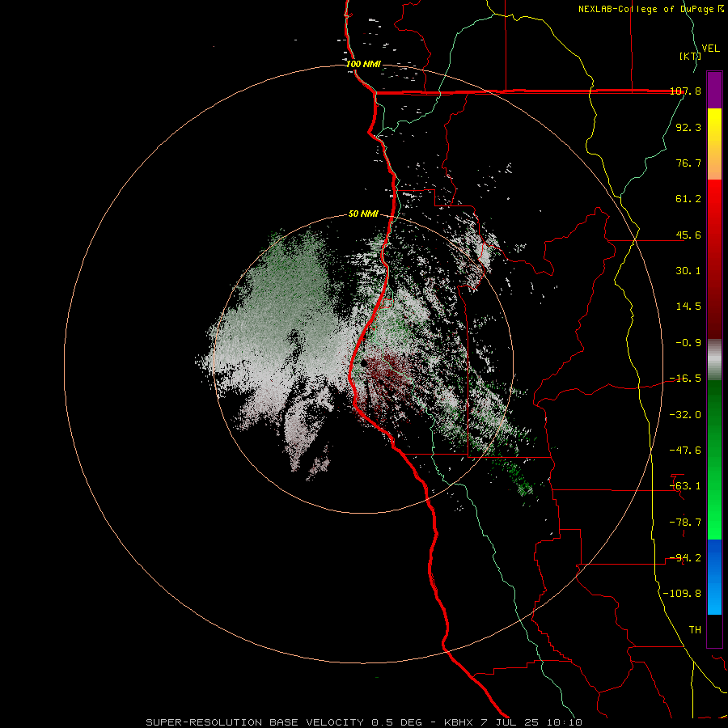The height and width of the screenshot is (728, 728).
Task: Click the -47.6 velocity scale value
Action: pos(686,451)
